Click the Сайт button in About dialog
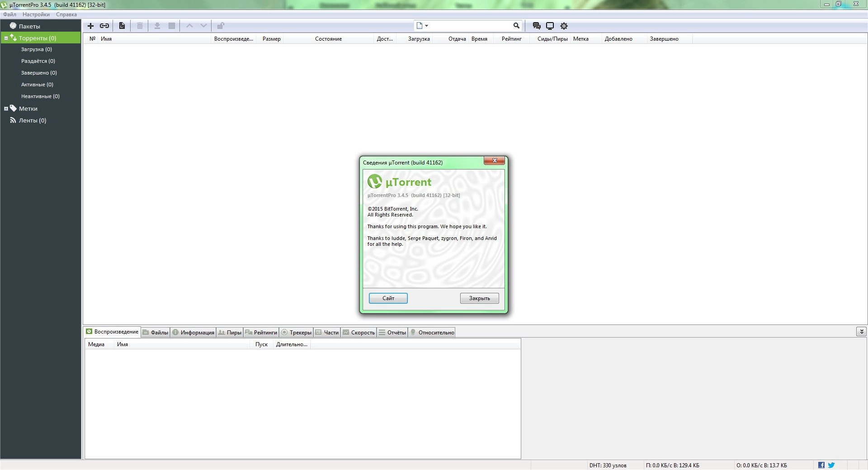Image resolution: width=868 pixels, height=470 pixels. click(388, 298)
